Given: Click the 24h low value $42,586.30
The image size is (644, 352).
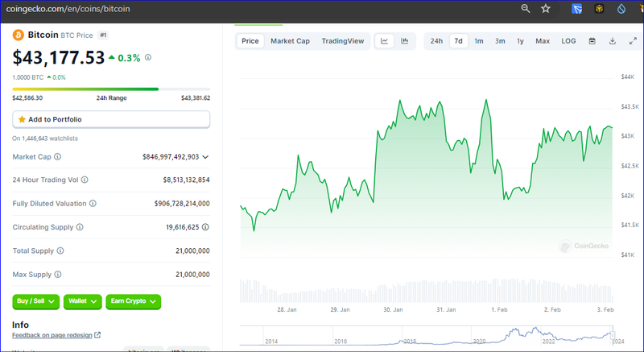Looking at the screenshot, I should click(27, 97).
